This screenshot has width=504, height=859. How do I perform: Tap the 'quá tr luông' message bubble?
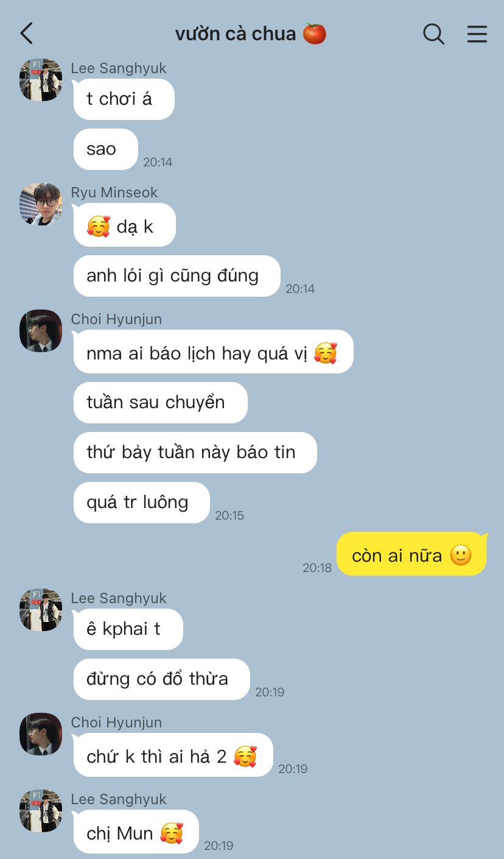(x=141, y=503)
